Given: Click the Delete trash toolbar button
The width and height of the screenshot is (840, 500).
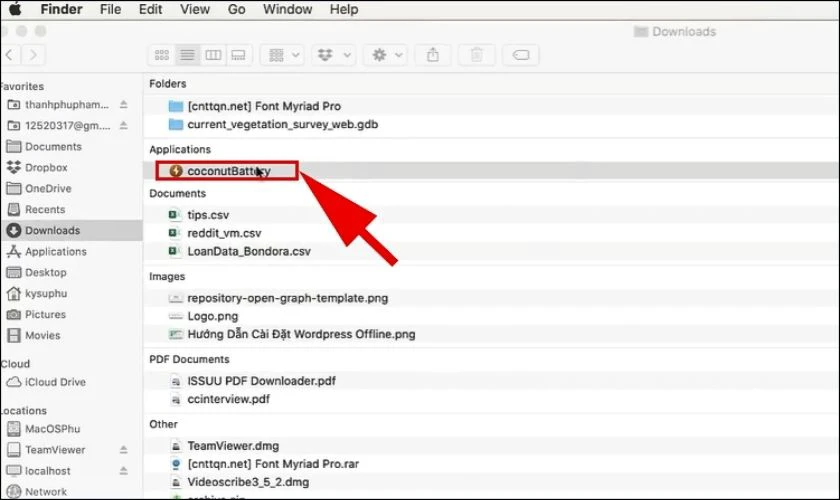Looking at the screenshot, I should click(477, 55).
